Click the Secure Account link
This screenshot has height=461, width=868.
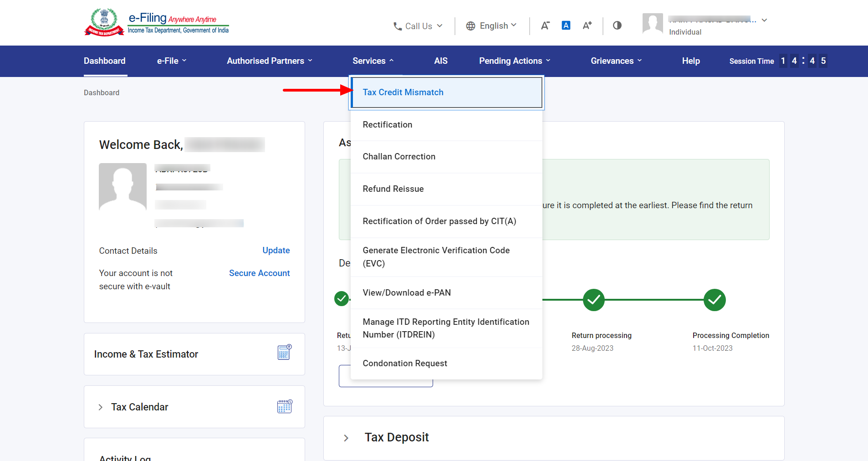[x=260, y=273]
